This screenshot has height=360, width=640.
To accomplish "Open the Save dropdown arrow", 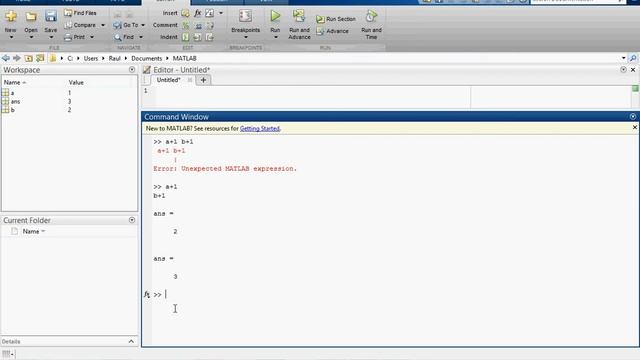I will click(51, 38).
